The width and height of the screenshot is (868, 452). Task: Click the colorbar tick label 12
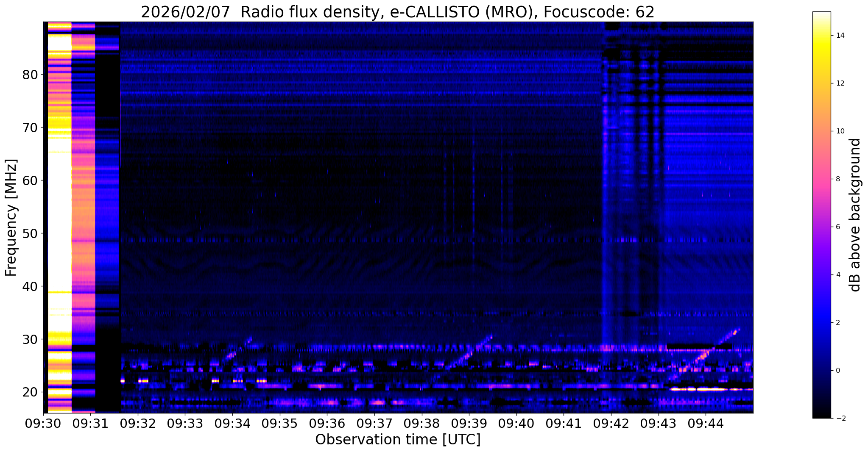click(840, 83)
